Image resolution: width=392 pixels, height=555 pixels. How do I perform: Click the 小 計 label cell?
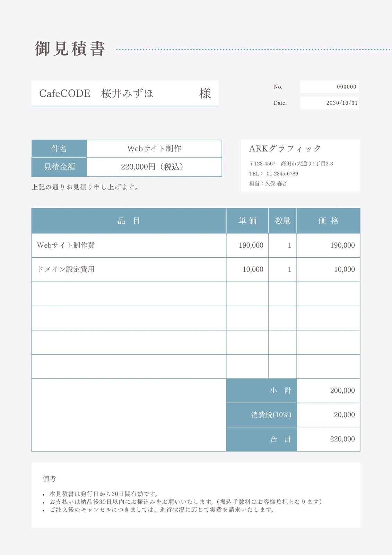tap(261, 391)
